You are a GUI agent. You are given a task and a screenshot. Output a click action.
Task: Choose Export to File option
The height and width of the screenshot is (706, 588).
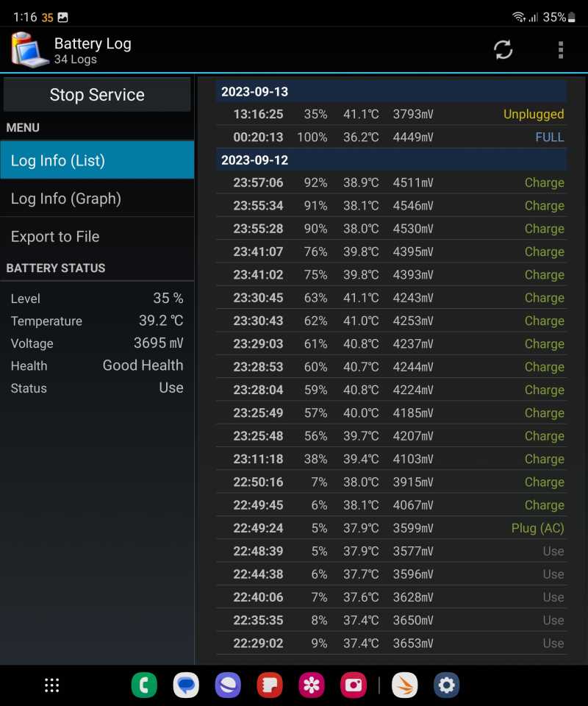pyautogui.click(x=97, y=236)
